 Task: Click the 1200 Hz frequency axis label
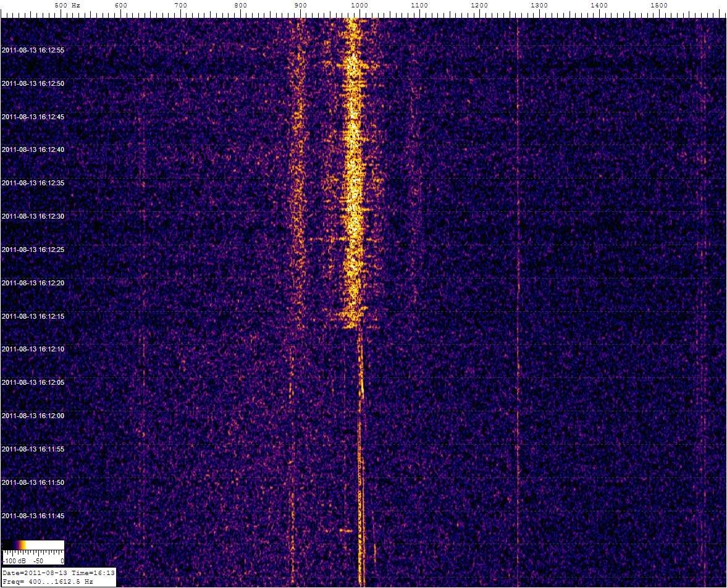tap(479, 6)
